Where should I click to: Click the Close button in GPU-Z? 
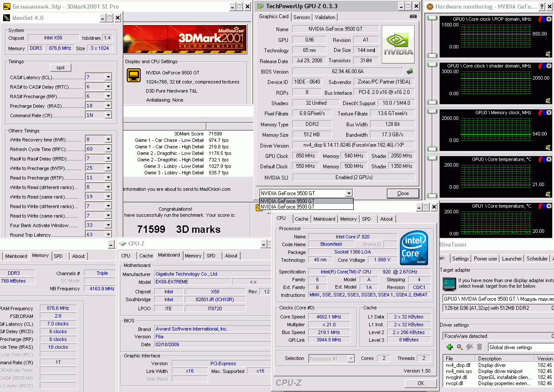[403, 193]
